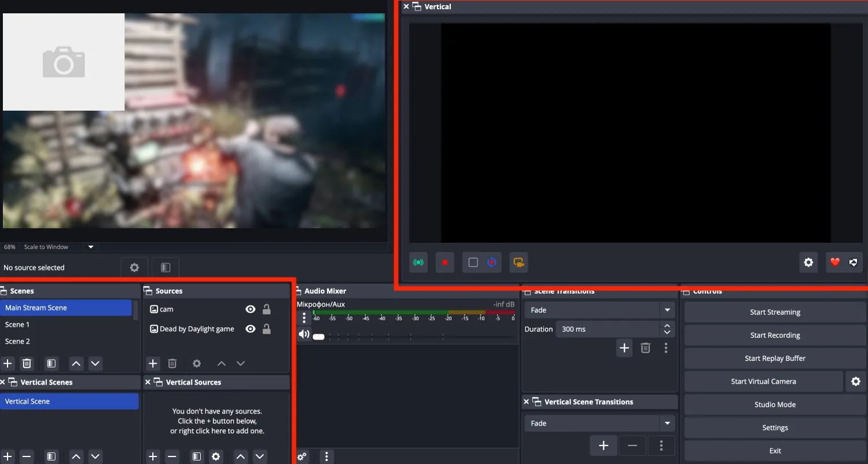Click the orange virtual camera icon in Vertical dock

[519, 262]
